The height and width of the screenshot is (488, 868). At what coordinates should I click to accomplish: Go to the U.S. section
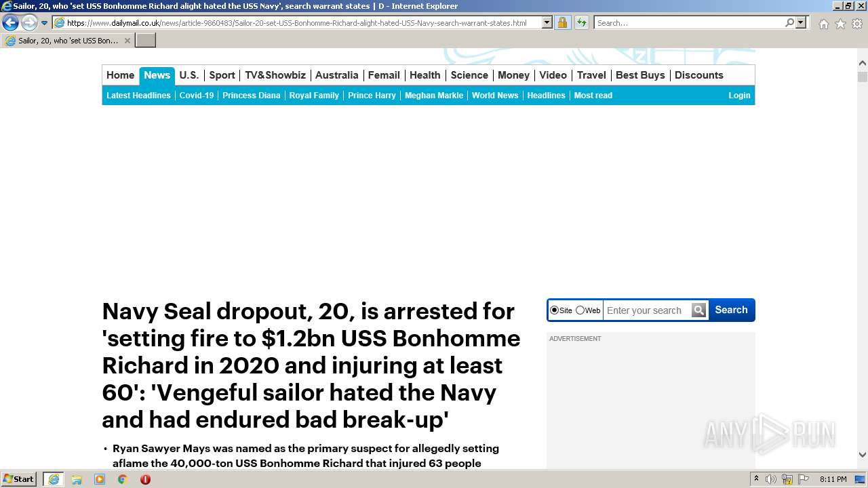[189, 75]
